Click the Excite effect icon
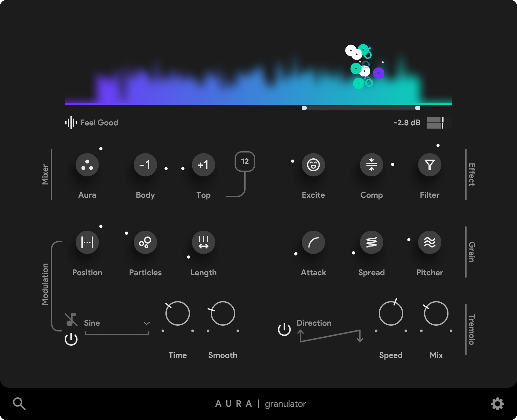 click(x=313, y=165)
